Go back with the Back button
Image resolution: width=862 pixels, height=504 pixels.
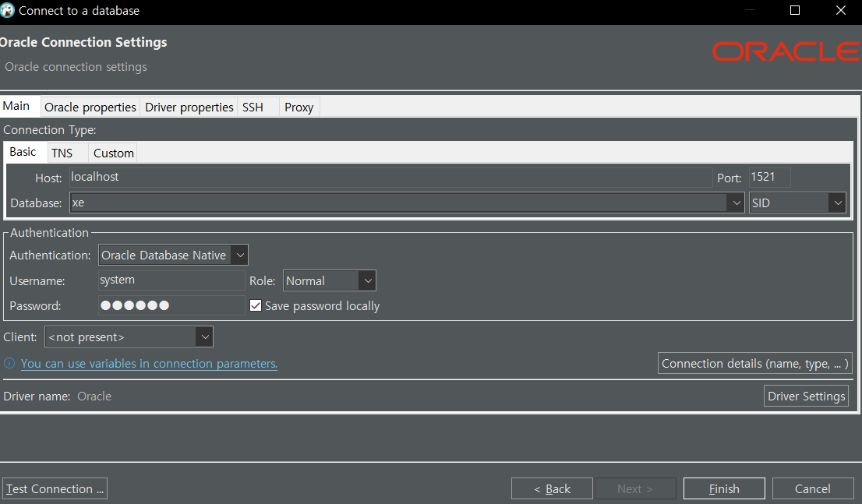pos(552,488)
